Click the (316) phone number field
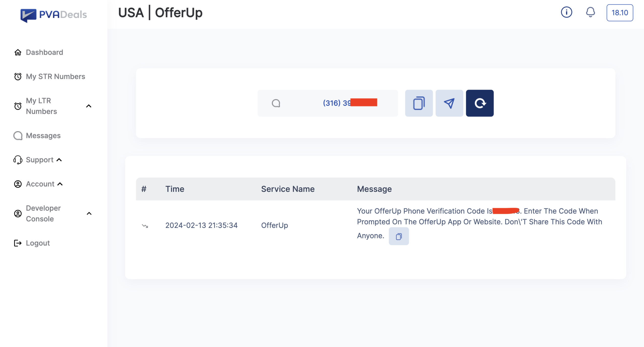 pos(328,103)
